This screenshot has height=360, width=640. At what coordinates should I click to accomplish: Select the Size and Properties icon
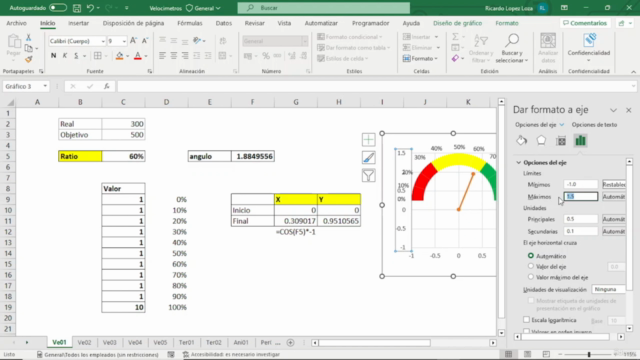(561, 140)
